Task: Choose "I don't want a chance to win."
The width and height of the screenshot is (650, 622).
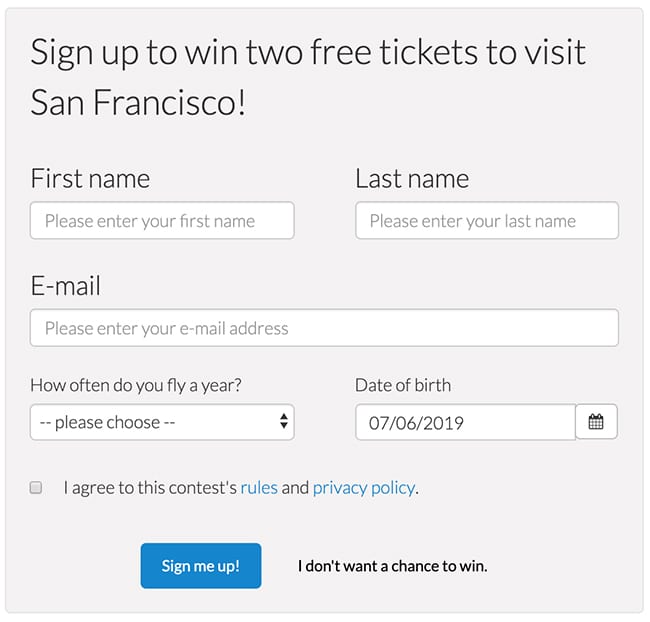Action: click(x=393, y=566)
